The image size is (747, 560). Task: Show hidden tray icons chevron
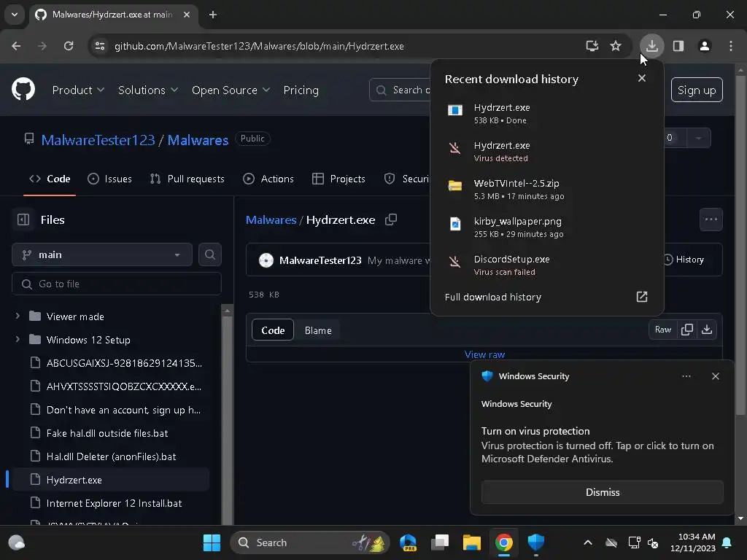[588, 542]
